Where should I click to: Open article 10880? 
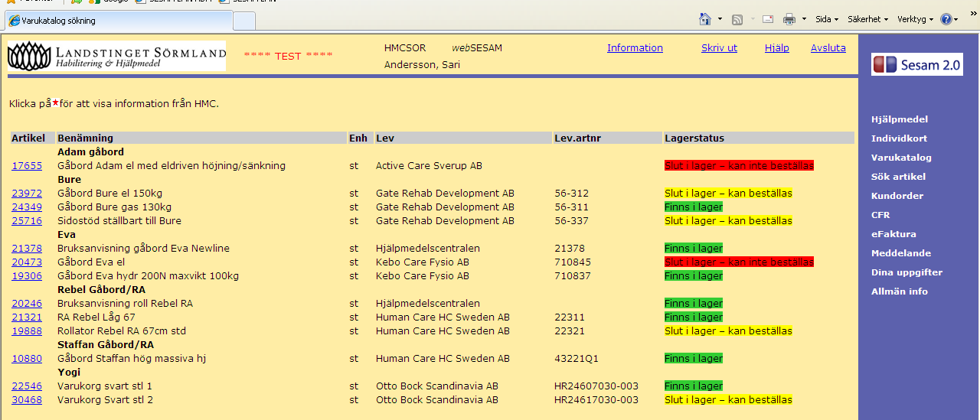coord(27,359)
